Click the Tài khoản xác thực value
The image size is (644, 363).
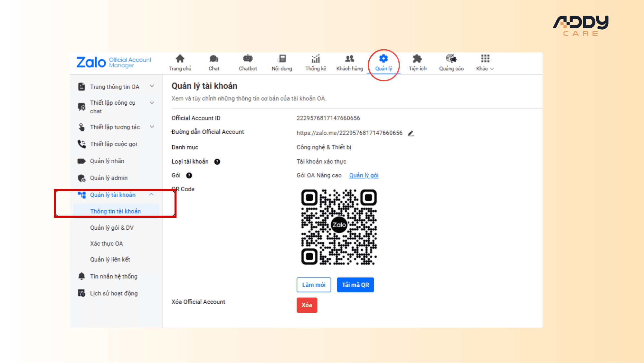(321, 162)
